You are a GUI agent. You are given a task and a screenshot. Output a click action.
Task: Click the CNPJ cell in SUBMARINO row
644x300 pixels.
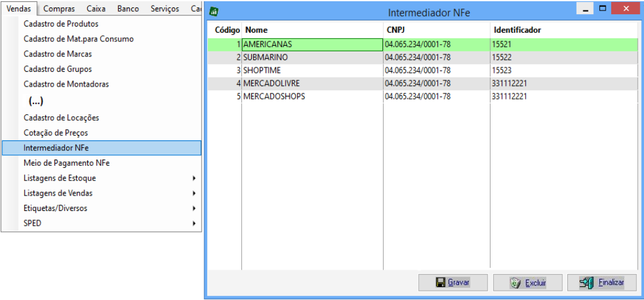437,58
